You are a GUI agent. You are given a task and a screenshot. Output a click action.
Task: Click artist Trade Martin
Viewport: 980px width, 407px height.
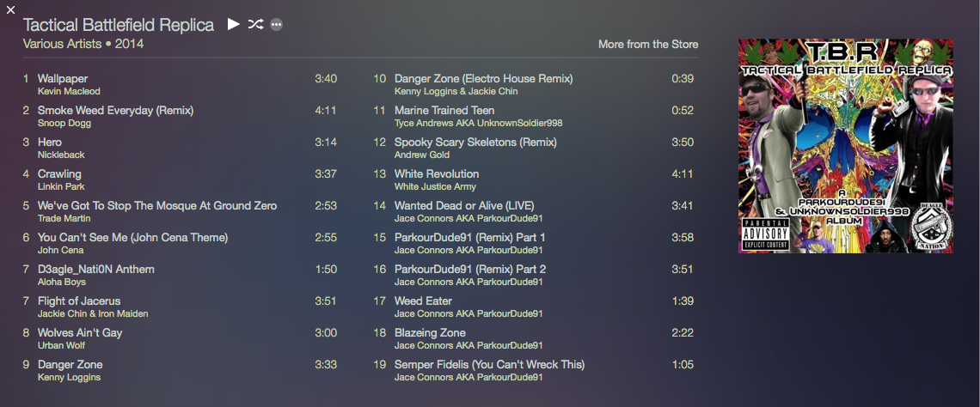pos(64,218)
